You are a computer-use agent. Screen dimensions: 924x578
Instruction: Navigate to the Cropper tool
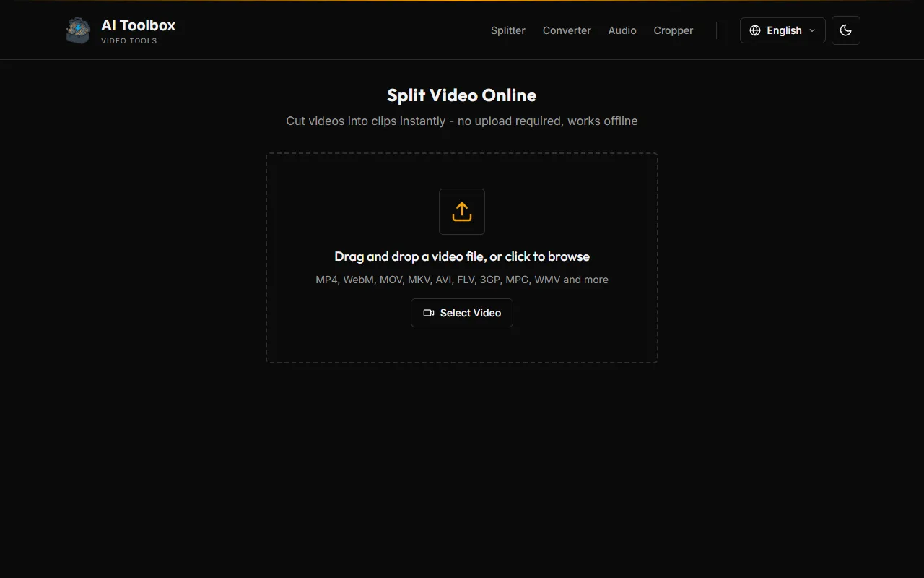(673, 30)
